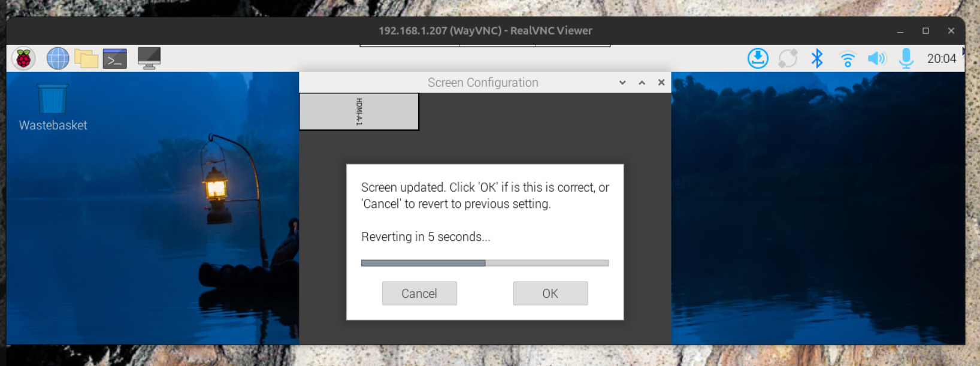Open the Bluetooth tray menu
Screen dimensions: 980x366
(x=817, y=59)
